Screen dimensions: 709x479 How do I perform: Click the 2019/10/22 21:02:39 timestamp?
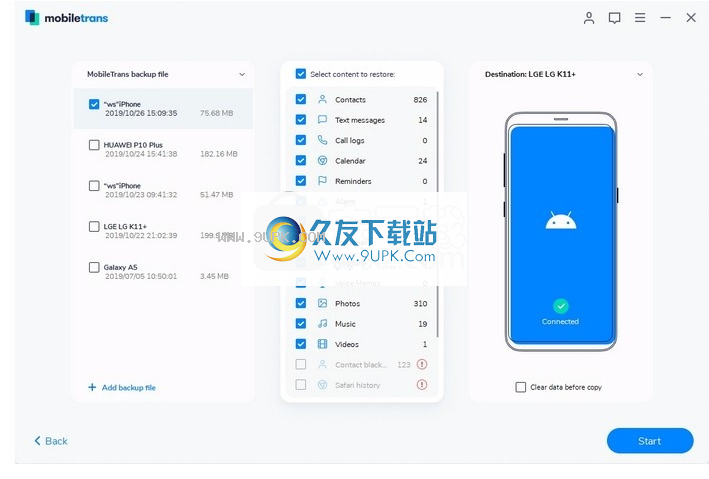[x=141, y=235]
